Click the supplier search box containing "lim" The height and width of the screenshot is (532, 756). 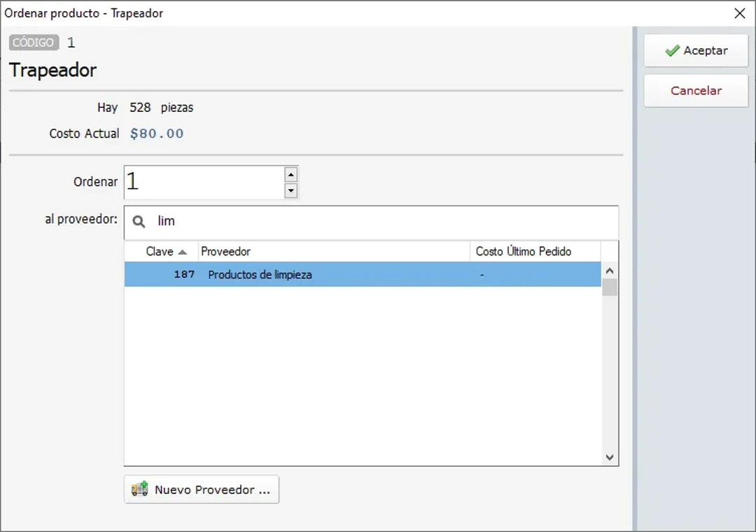(x=384, y=221)
